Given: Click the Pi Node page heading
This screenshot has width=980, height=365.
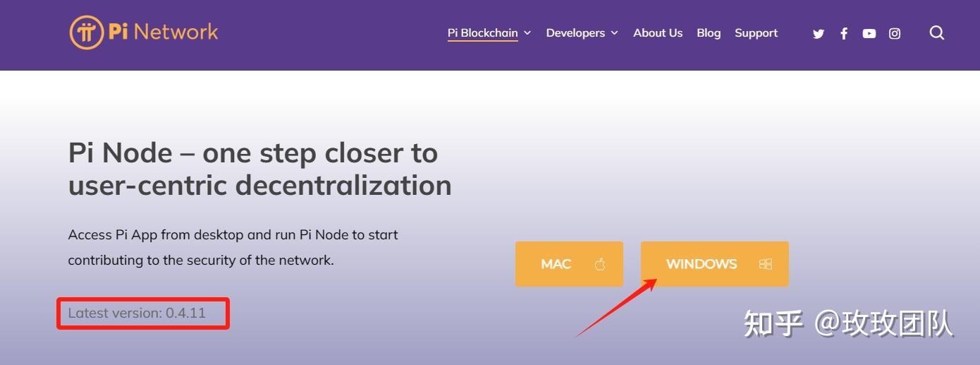Looking at the screenshot, I should point(259,169).
